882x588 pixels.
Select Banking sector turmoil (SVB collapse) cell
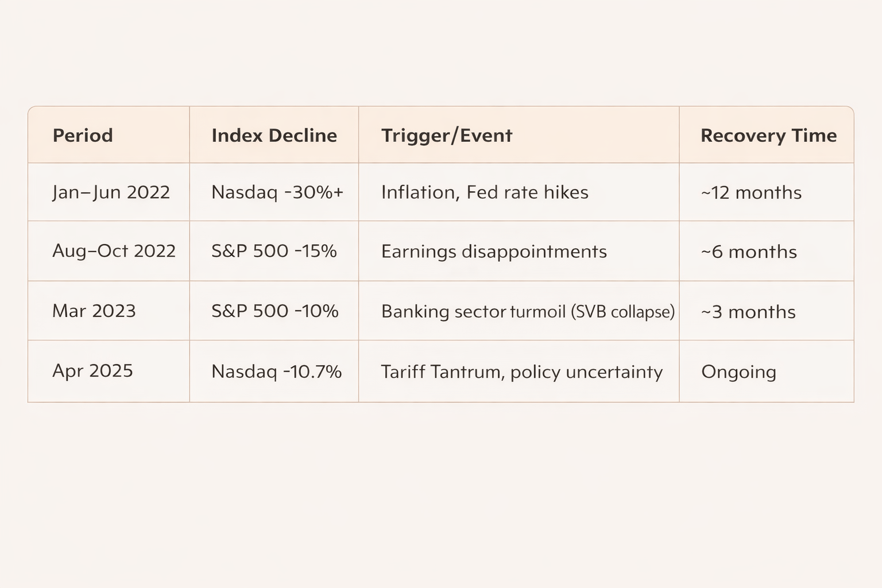tap(528, 311)
